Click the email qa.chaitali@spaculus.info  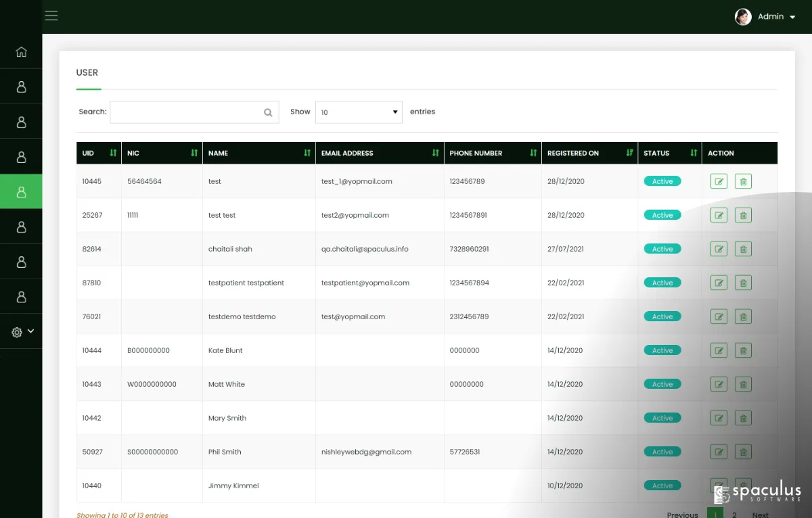[365, 249]
